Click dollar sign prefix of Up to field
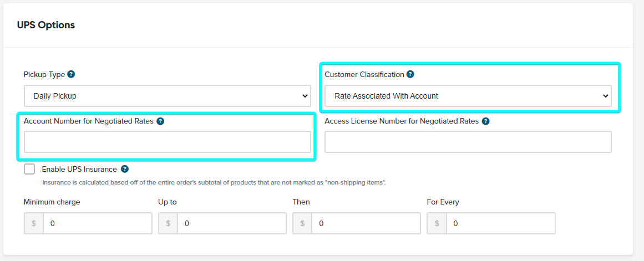Screen dimensions: 644x261 pyautogui.click(x=168, y=223)
